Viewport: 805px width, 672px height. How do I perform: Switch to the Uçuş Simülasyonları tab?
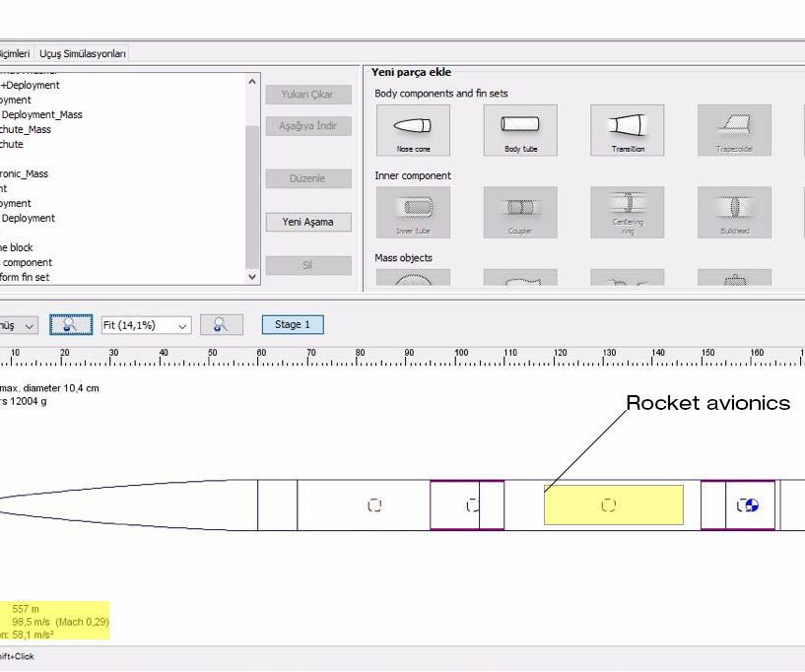[82, 53]
